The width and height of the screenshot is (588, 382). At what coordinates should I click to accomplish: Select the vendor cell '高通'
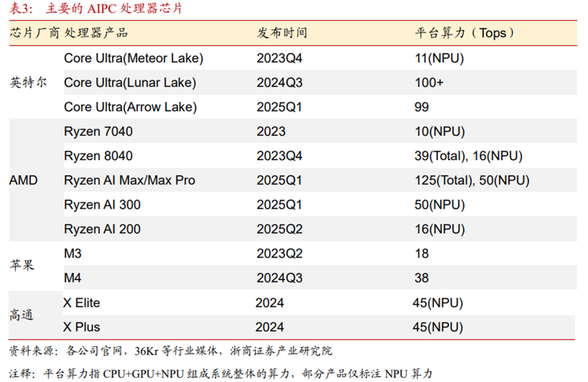click(21, 314)
